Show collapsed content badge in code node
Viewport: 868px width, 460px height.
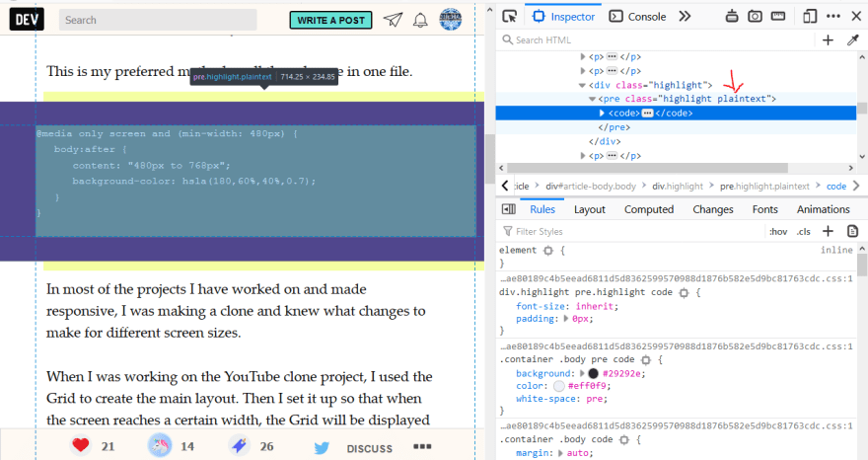click(x=647, y=114)
